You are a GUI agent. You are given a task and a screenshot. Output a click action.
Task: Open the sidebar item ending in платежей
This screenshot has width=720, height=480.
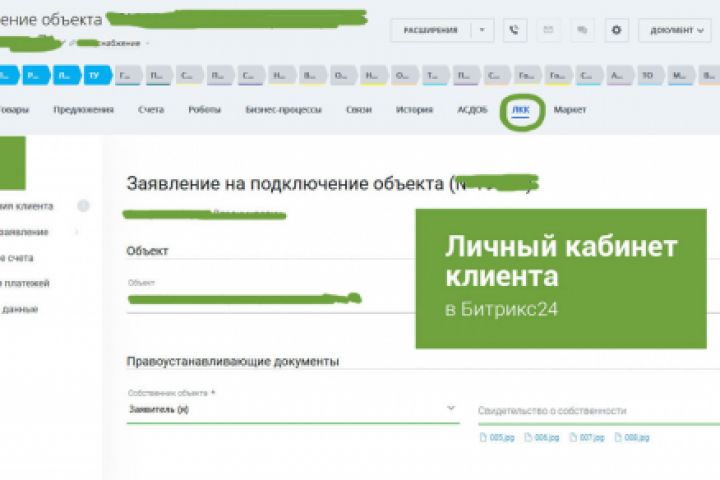pyautogui.click(x=25, y=283)
